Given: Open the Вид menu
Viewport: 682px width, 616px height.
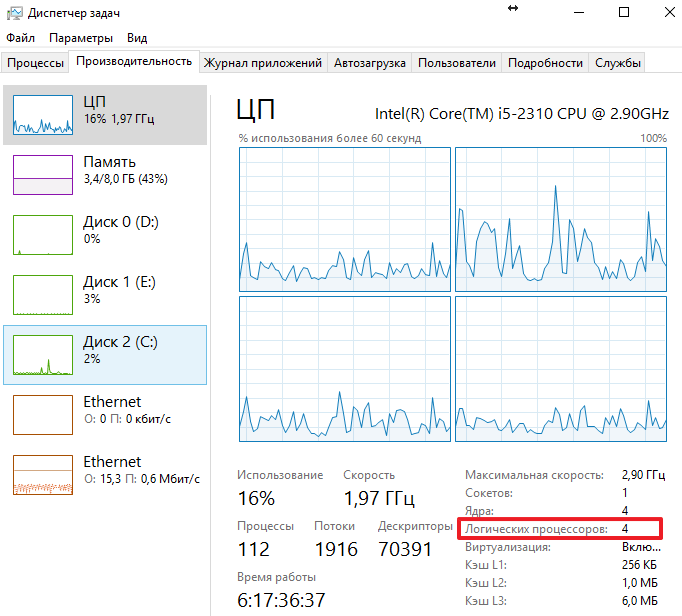Looking at the screenshot, I should click(137, 38).
